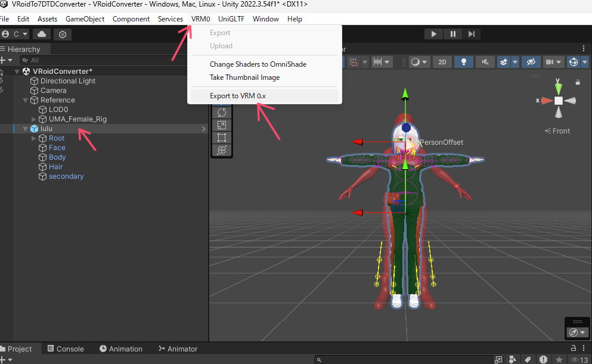Viewport: 592px width, 364px height.
Task: Select Change Shaders to OmniShade
Action: (258, 64)
